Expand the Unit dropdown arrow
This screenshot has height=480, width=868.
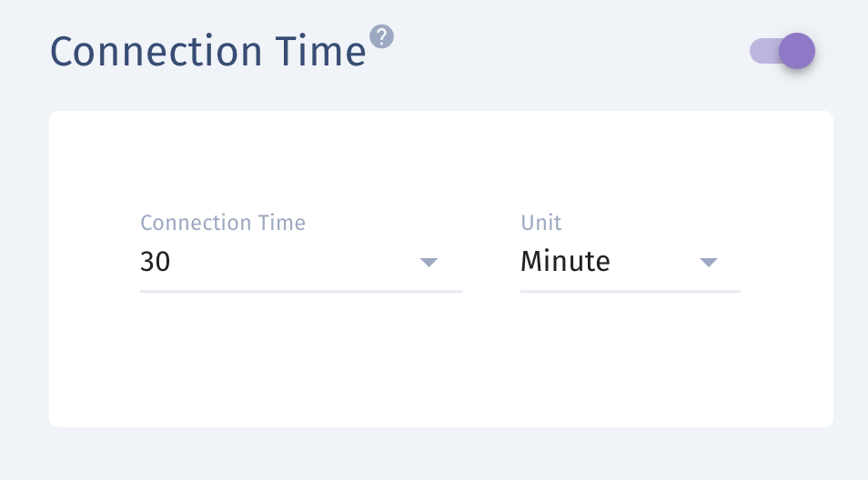(x=709, y=262)
